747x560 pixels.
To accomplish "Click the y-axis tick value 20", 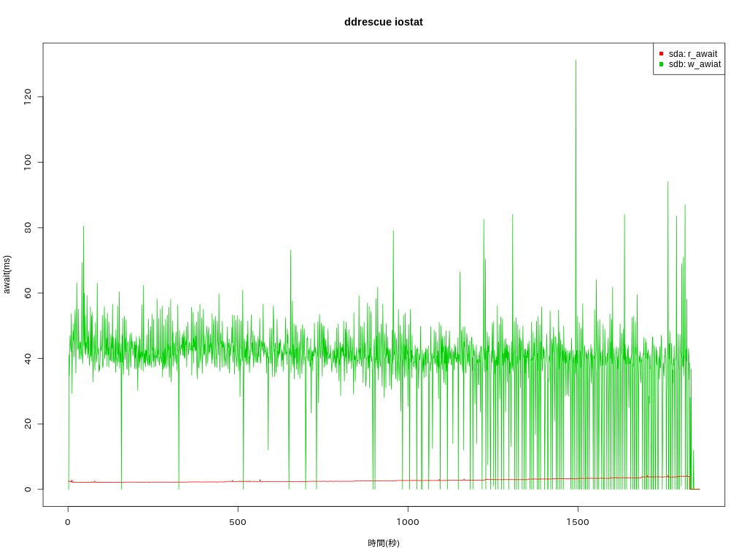I will [28, 424].
